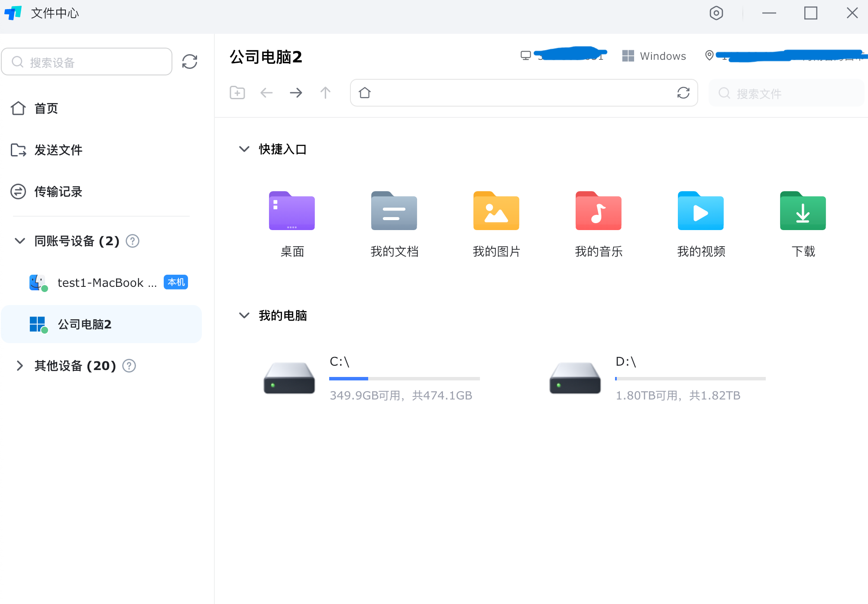Open 发送文件 to send files
Screen dimensions: 868x604
[58, 150]
